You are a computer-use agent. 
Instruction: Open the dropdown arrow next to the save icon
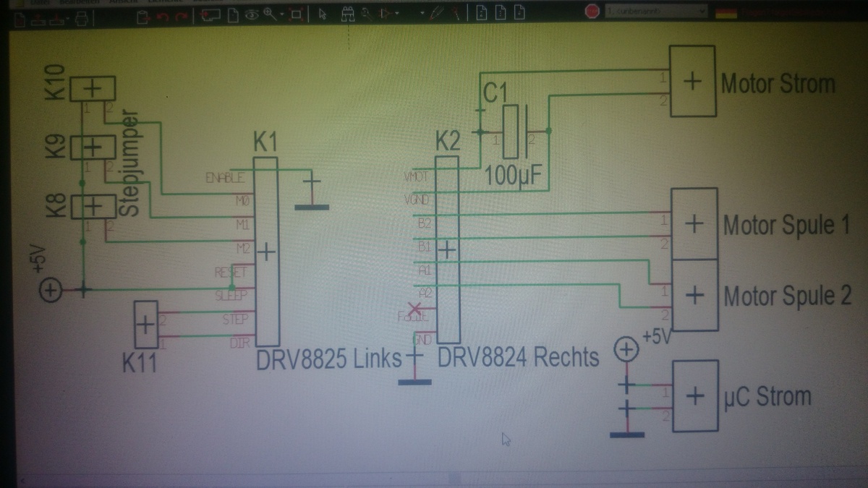(x=67, y=17)
